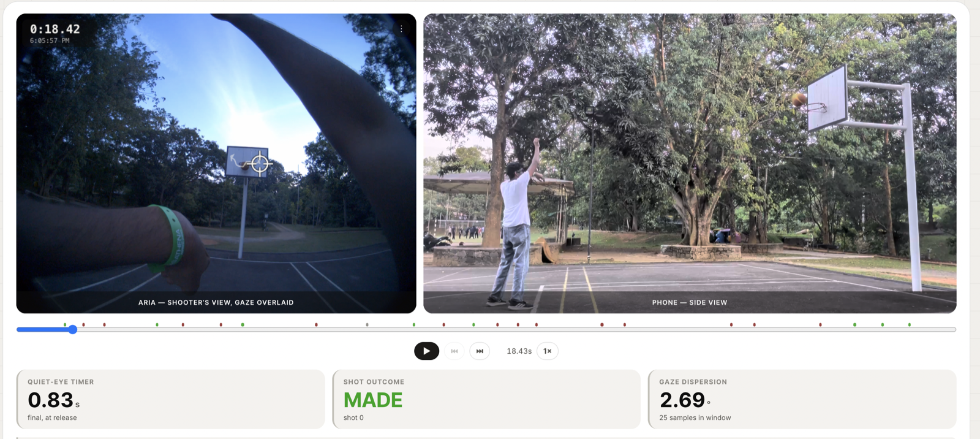
Task: Select the first green marker left of the playhead
Action: [65, 324]
